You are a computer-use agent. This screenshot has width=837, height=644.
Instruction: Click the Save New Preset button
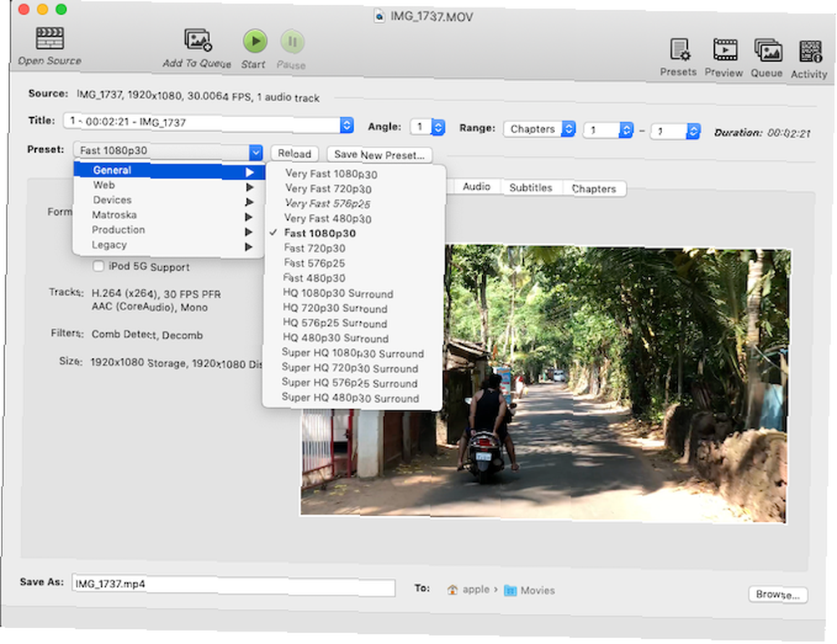tap(379, 156)
